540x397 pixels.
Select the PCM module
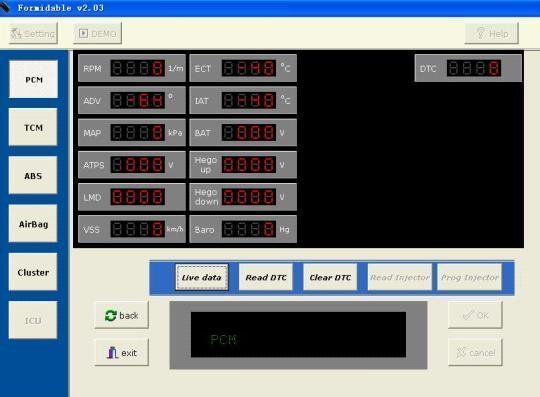pos(33,80)
